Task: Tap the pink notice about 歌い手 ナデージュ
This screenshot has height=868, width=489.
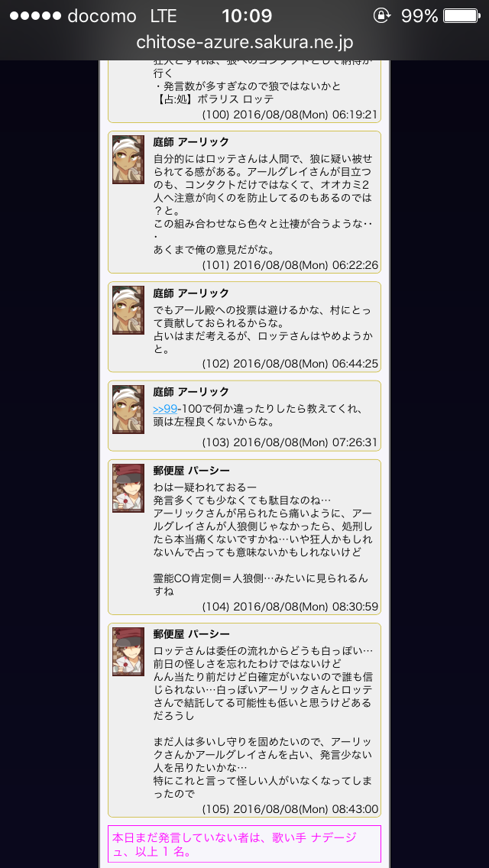Action: click(x=244, y=844)
